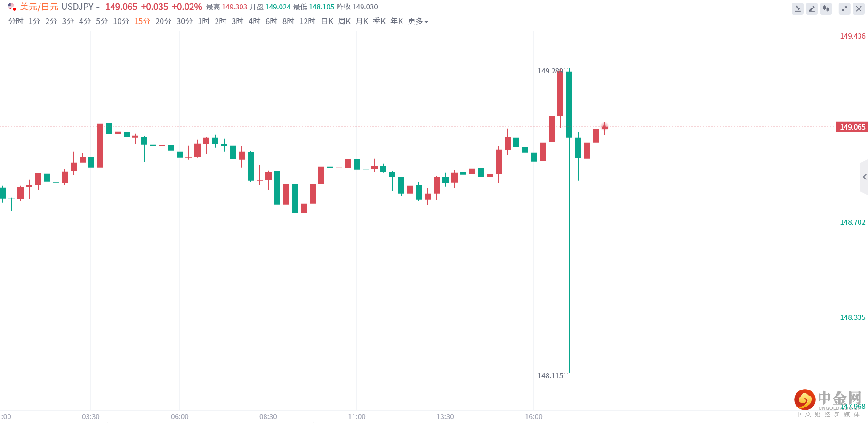
Task: Open the 更多 timeframe dropdown
Action: tap(418, 22)
